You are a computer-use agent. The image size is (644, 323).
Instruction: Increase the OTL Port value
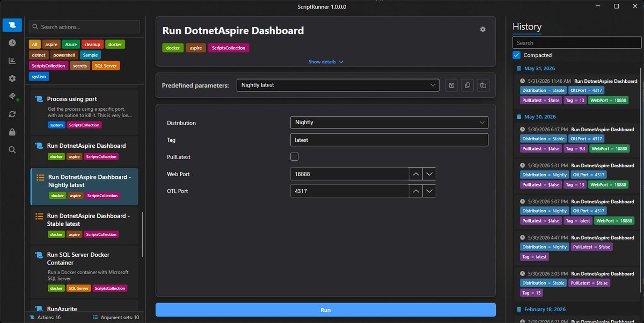coord(415,191)
